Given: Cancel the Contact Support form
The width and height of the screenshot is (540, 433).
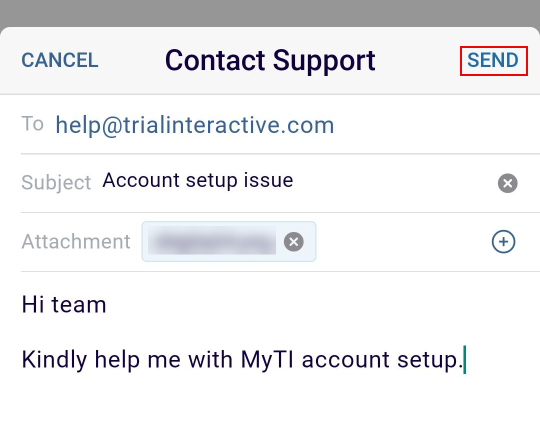Looking at the screenshot, I should click(60, 60).
